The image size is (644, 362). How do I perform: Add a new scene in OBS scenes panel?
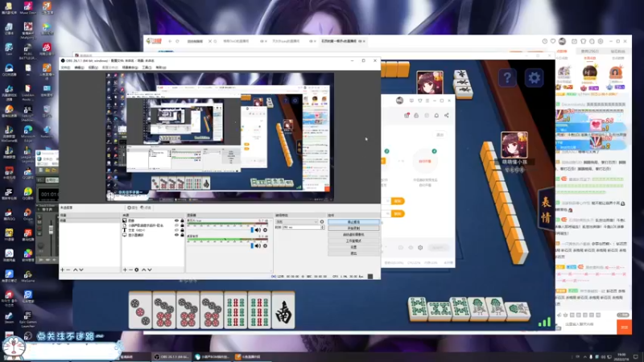click(63, 269)
